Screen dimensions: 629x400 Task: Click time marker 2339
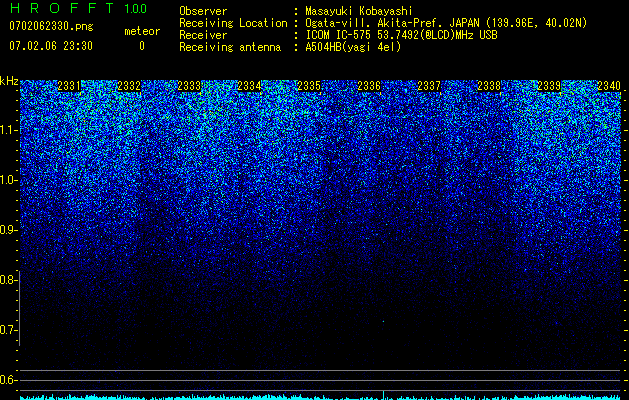tap(549, 86)
